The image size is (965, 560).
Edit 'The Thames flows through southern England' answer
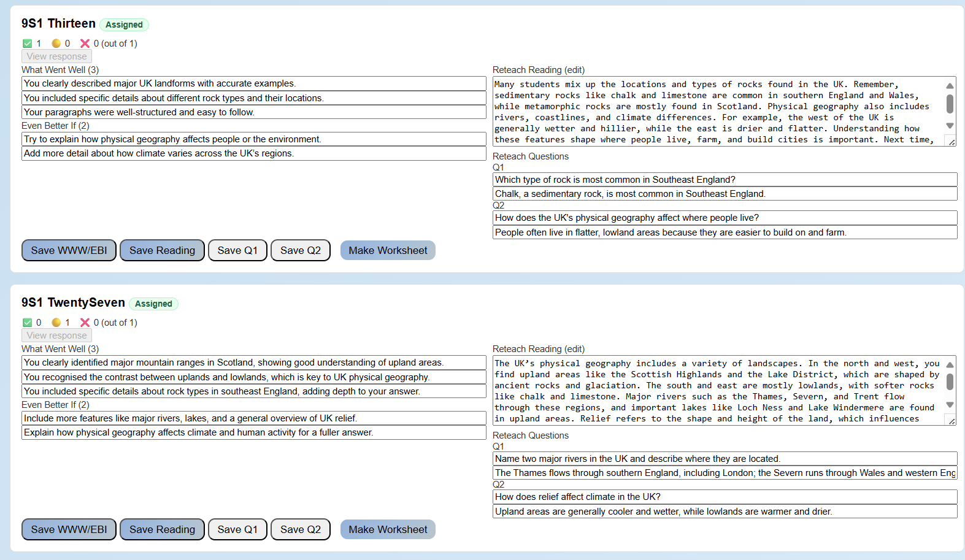tap(725, 473)
